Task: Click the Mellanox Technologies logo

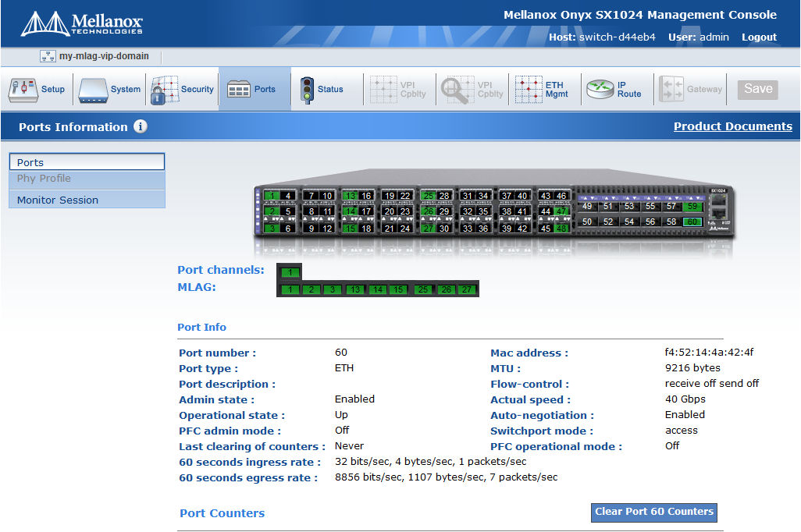Action: tap(82, 23)
